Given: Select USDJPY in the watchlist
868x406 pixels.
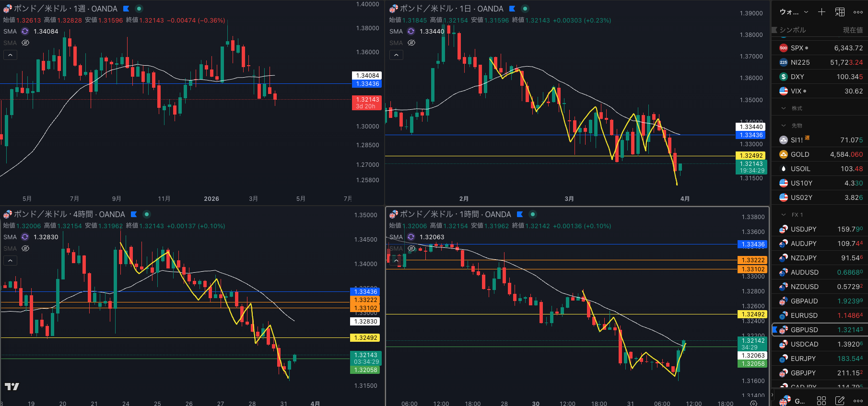Looking at the screenshot, I should 803,229.
